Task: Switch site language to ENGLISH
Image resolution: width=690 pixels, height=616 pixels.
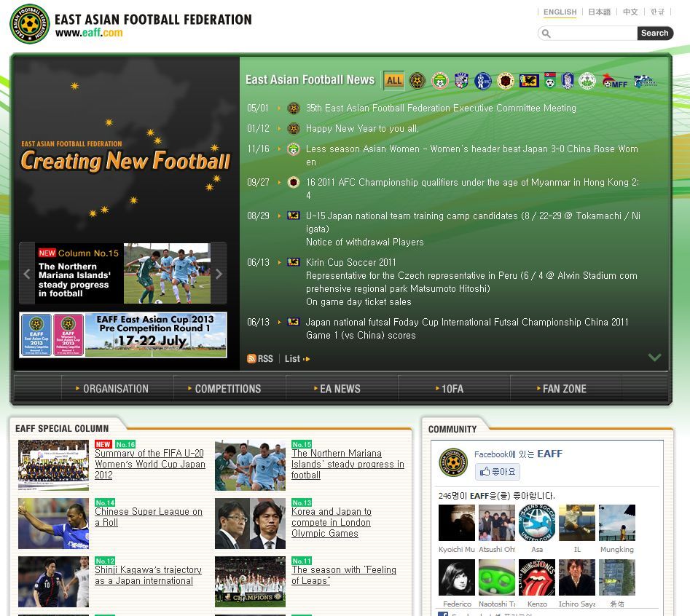Action: 560,12
